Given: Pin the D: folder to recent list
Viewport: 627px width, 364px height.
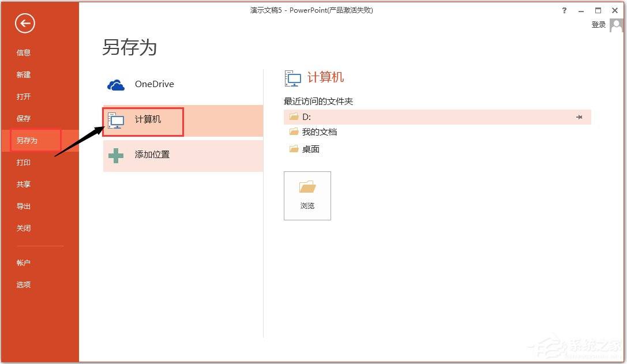Looking at the screenshot, I should 579,117.
